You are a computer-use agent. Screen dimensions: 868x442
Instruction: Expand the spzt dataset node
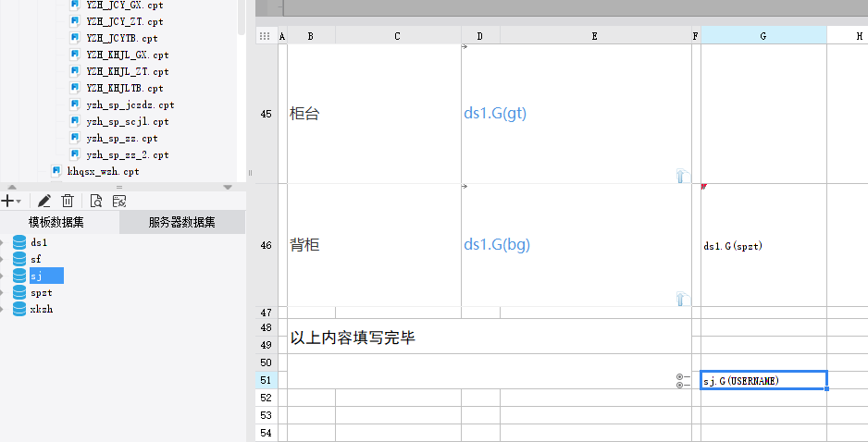tap(2, 292)
